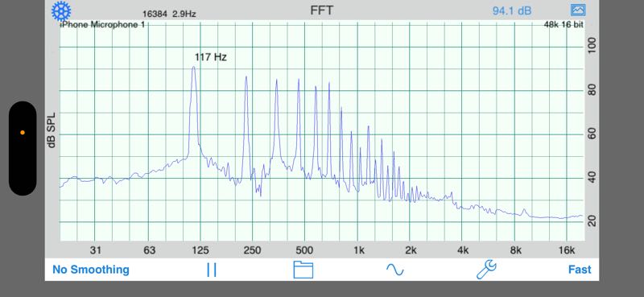Tap the 31 frequency axis label
644x297 pixels.
[95, 250]
